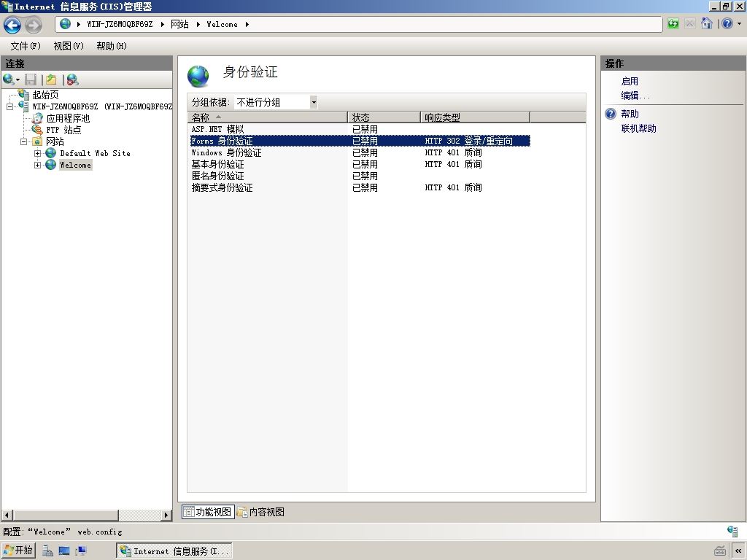
Task: Open the 帮助(H) menu
Action: (x=112, y=46)
